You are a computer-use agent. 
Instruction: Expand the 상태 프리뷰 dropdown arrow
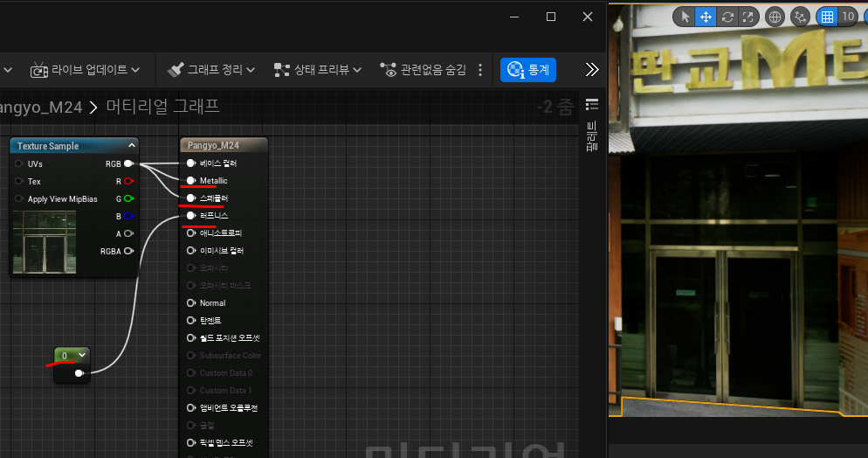point(357,70)
